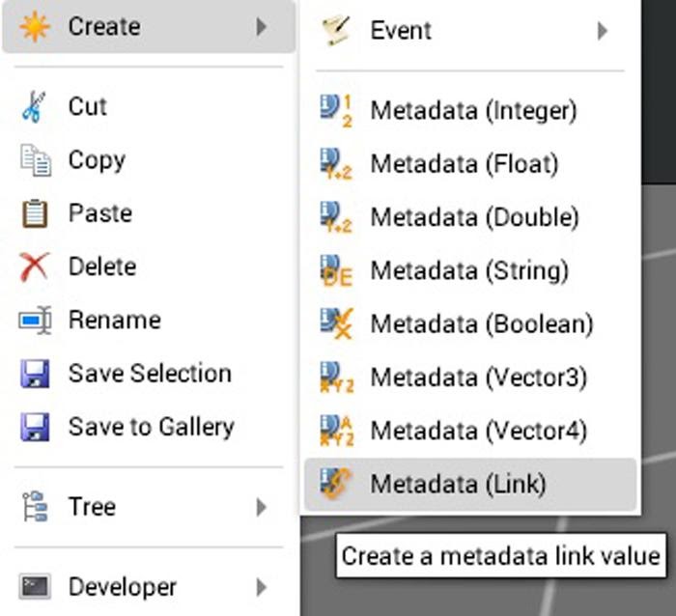The width and height of the screenshot is (676, 616).
Task: Click the scissors icon for Cut
Action: point(34,107)
